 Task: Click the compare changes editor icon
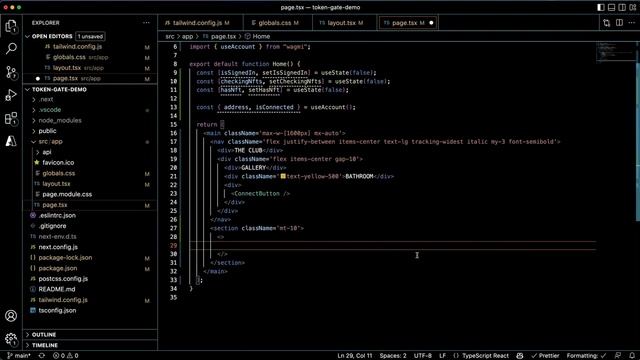click(607, 23)
